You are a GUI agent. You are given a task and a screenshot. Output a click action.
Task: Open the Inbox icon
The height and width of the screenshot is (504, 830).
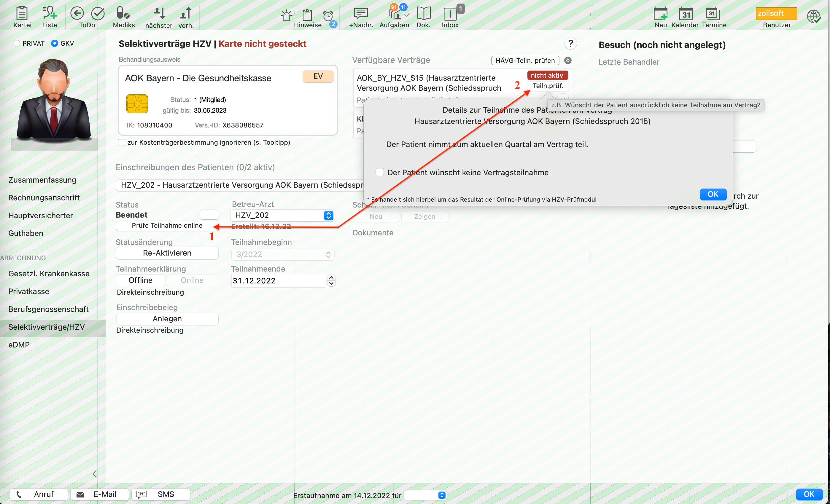(x=450, y=14)
